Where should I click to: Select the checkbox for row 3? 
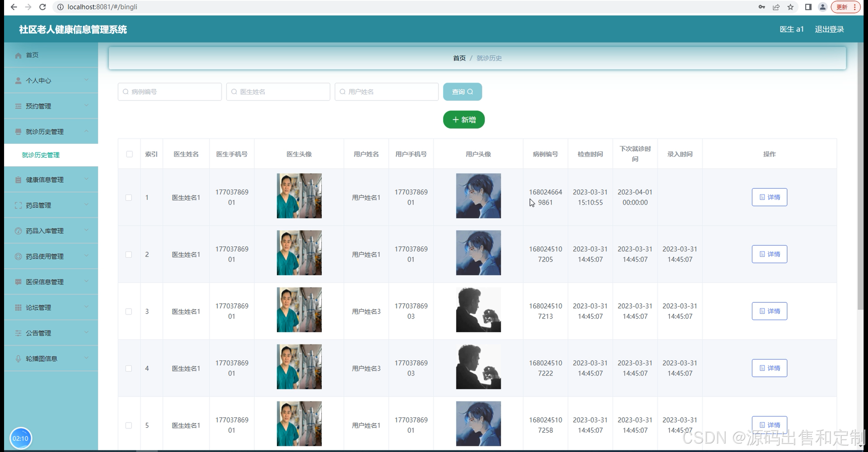(129, 312)
